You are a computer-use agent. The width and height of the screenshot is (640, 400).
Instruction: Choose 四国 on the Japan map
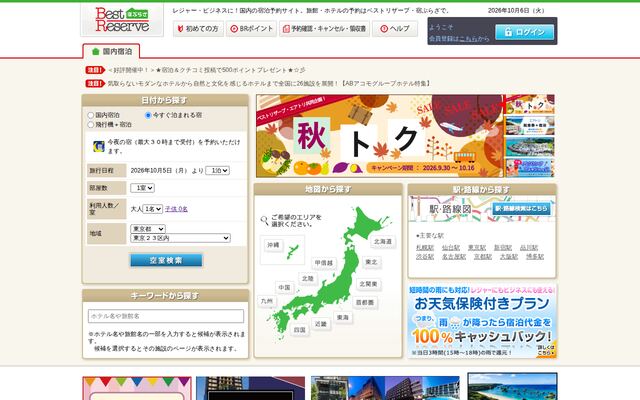tap(300, 330)
